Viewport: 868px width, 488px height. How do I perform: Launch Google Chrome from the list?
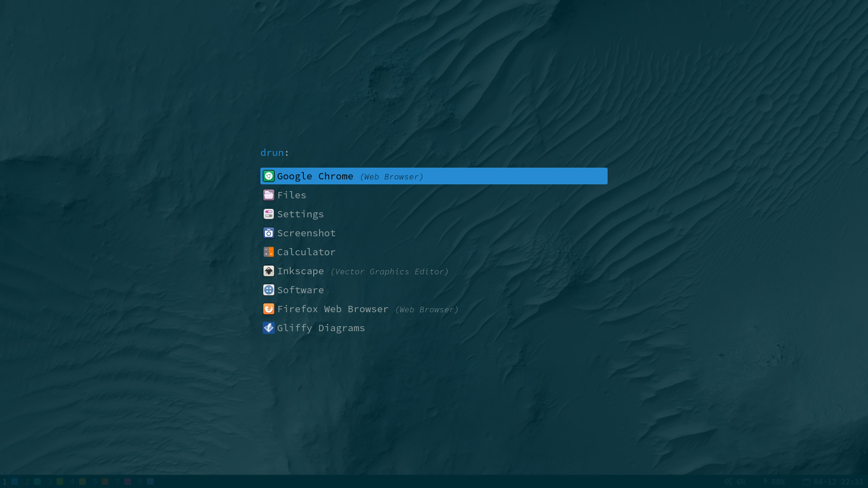(315, 176)
